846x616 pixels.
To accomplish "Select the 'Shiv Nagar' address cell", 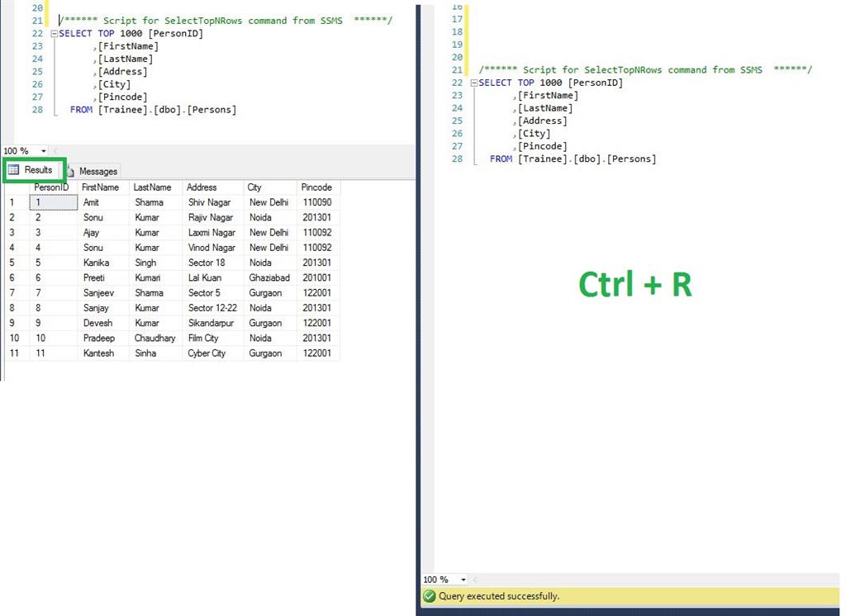I will click(212, 202).
